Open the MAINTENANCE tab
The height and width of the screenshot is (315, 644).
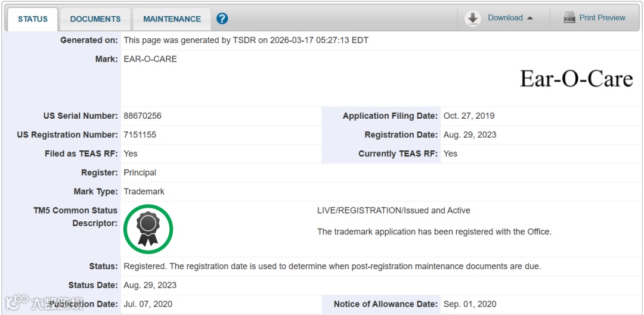(172, 19)
